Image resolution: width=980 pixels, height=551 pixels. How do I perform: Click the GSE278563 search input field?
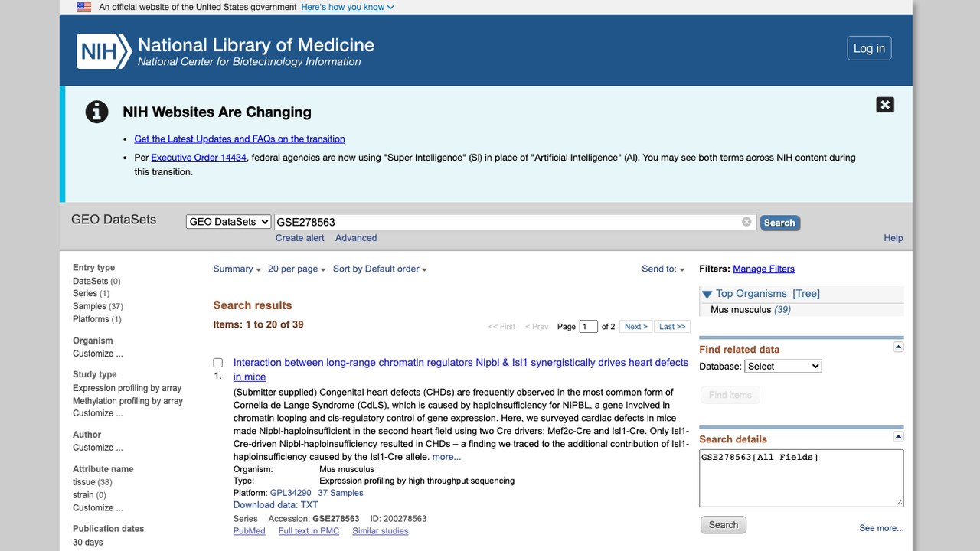click(x=514, y=222)
